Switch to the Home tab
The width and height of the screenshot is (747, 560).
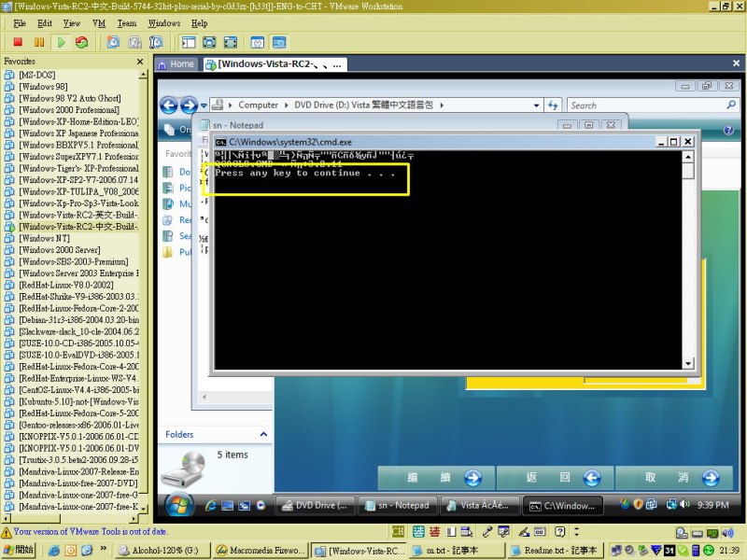coord(176,64)
